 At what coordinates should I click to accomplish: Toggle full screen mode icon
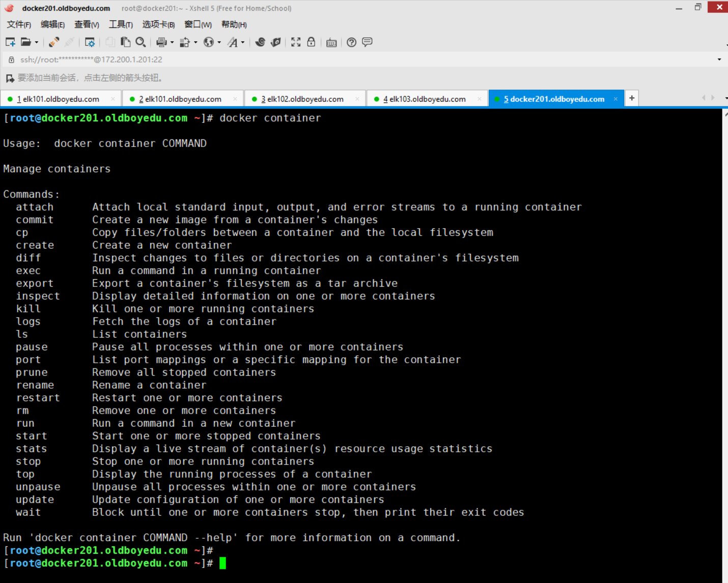coord(296,42)
